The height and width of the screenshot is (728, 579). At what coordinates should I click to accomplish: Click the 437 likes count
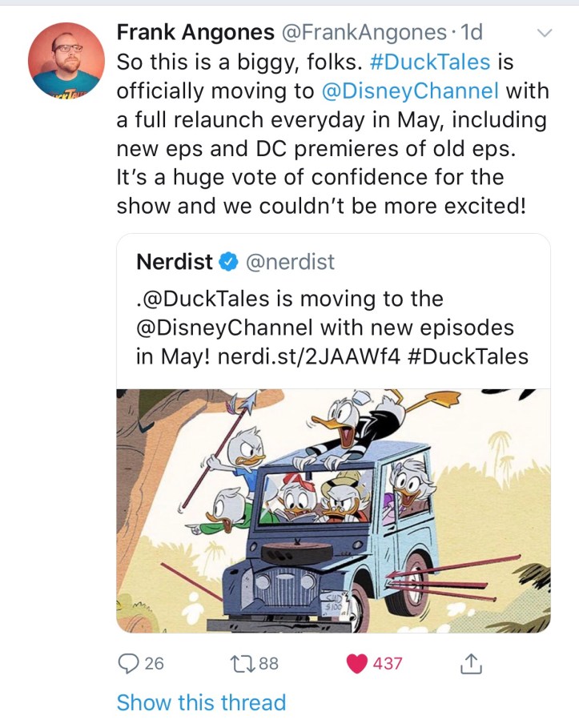[x=387, y=663]
